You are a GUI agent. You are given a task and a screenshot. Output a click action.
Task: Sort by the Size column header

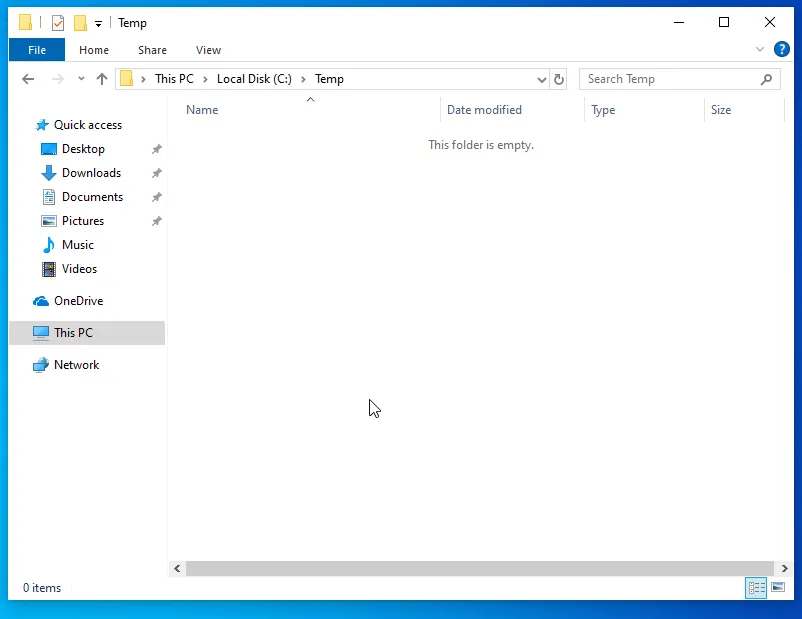721,110
